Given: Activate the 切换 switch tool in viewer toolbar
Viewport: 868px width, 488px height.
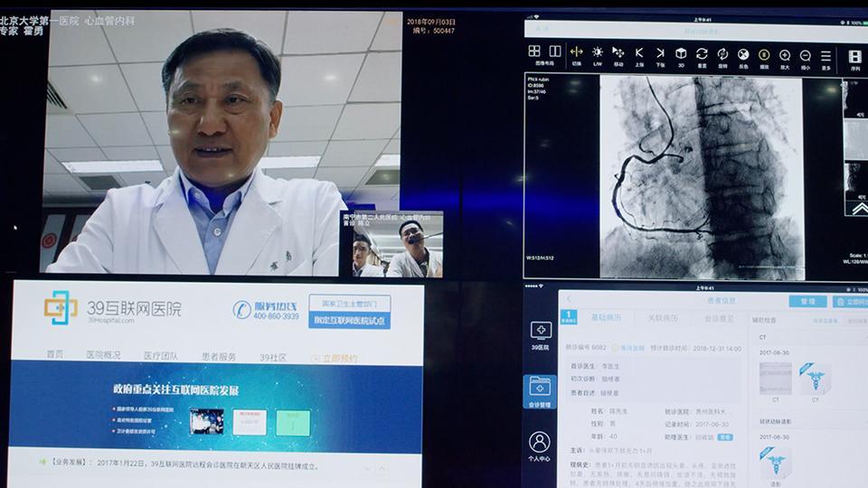Looking at the screenshot, I should (576, 52).
